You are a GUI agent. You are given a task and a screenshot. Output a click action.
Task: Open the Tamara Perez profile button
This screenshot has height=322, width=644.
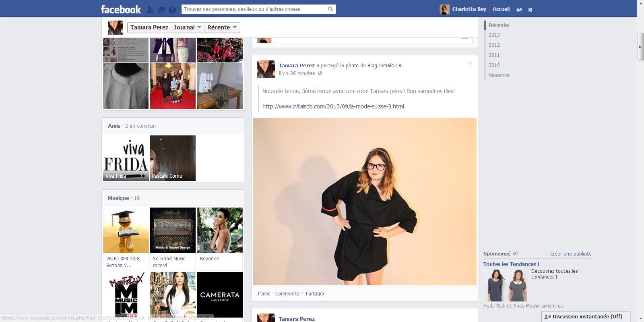(149, 27)
